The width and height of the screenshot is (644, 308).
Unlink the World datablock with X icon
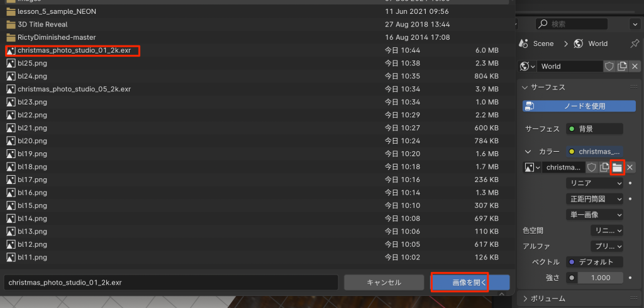coord(635,66)
